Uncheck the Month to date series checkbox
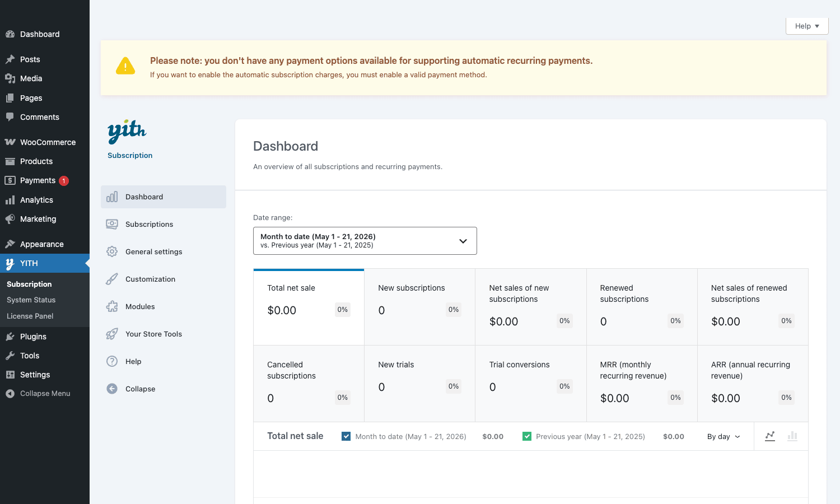840x504 pixels. [x=346, y=436]
